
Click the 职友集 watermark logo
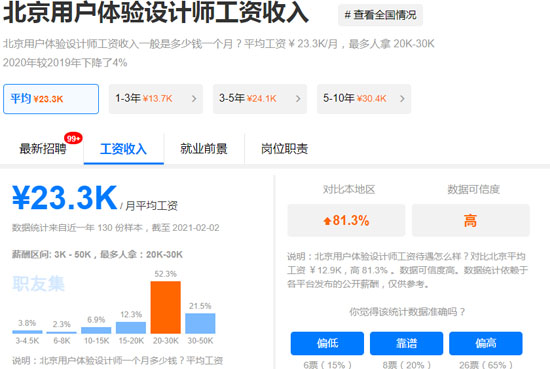[39, 283]
